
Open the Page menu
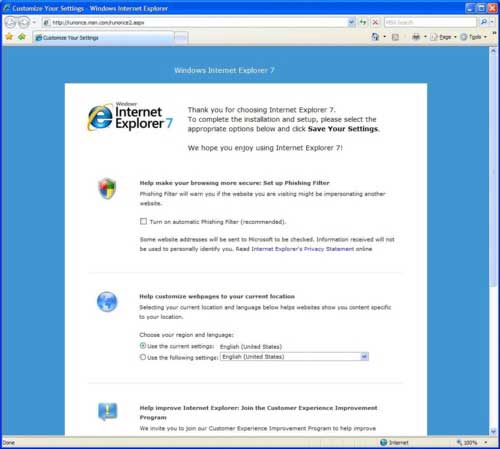[444, 37]
